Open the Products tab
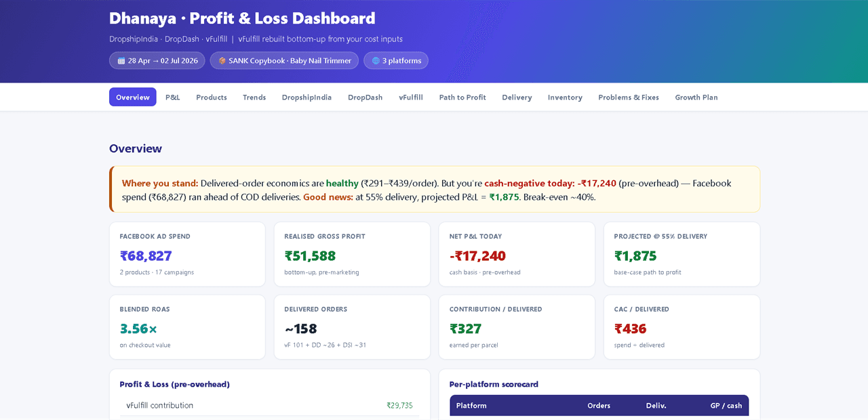The image size is (868, 420). (212, 97)
